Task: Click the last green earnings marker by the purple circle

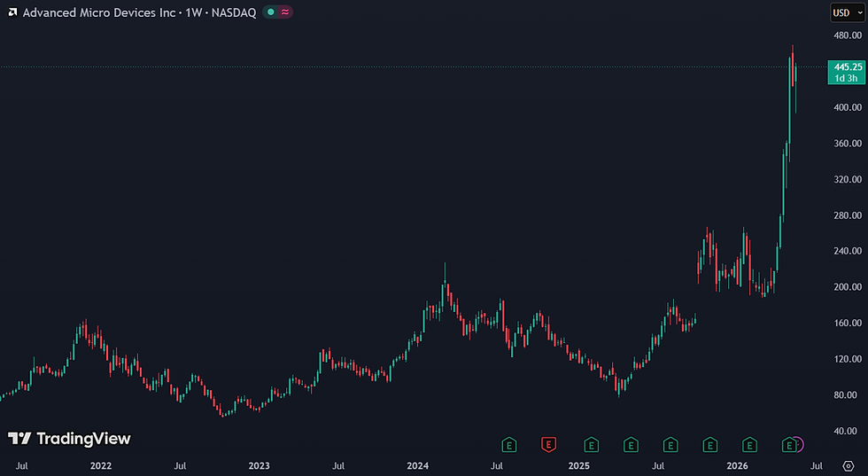Action: click(x=789, y=444)
